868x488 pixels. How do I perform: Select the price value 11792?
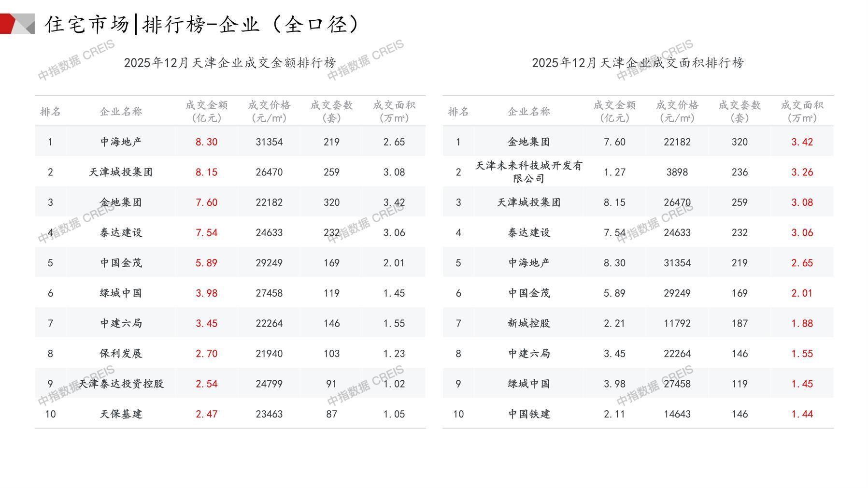coord(677,323)
